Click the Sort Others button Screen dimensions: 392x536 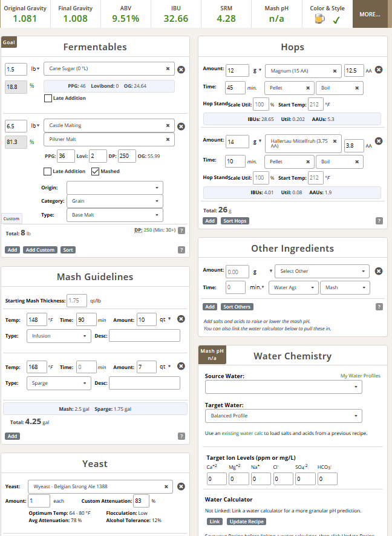[x=237, y=307]
